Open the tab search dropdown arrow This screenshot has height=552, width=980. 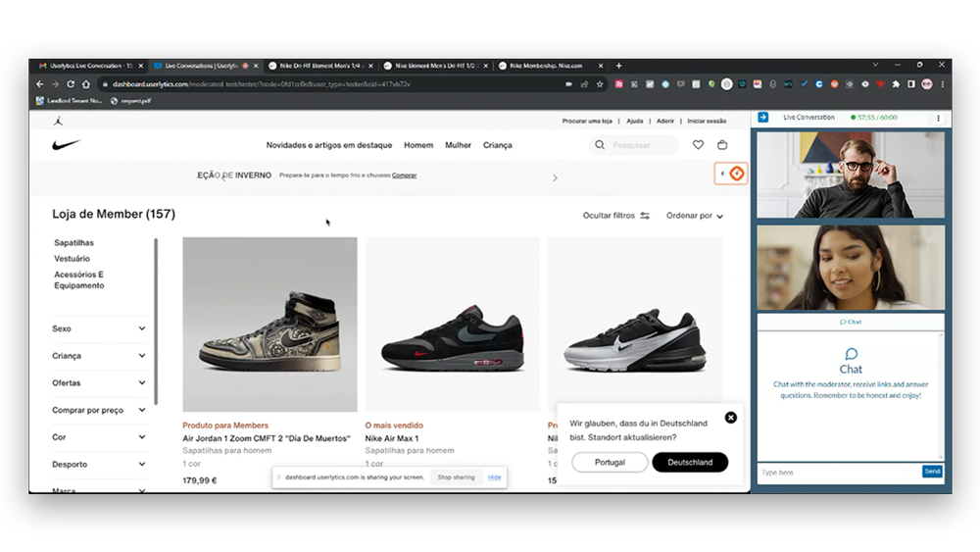click(875, 65)
